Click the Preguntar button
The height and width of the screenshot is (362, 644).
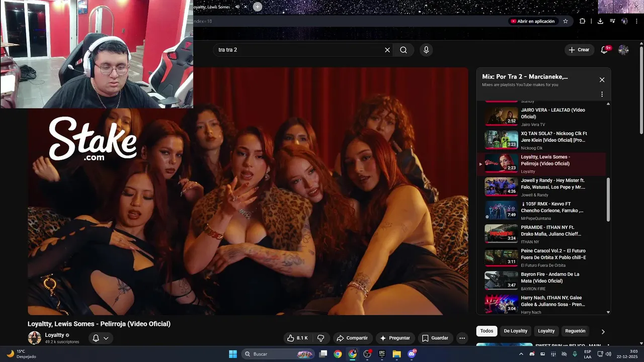click(x=395, y=338)
